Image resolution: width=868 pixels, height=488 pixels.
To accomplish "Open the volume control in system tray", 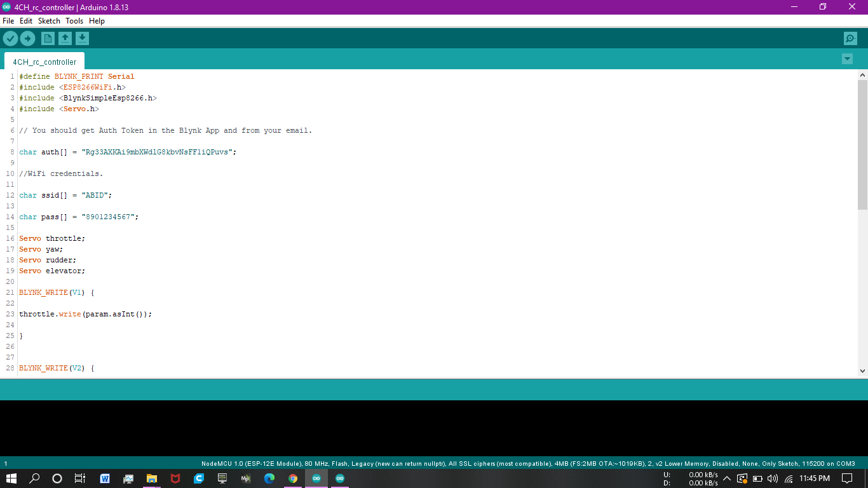I will (x=773, y=478).
